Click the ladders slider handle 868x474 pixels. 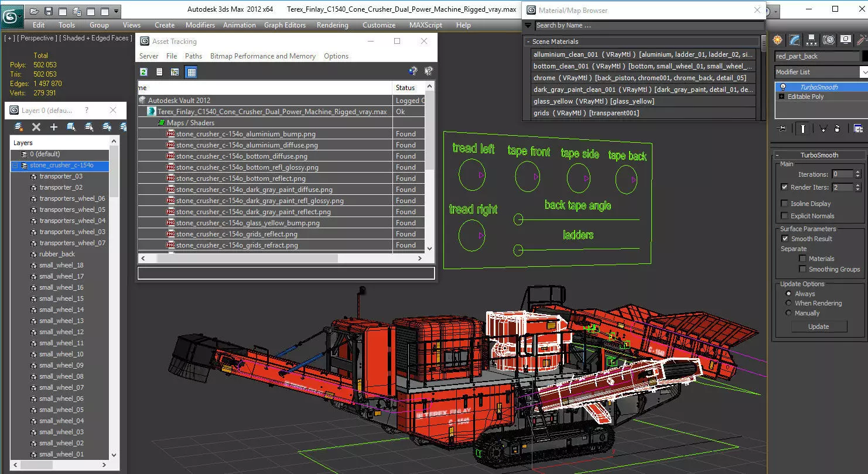pos(518,250)
